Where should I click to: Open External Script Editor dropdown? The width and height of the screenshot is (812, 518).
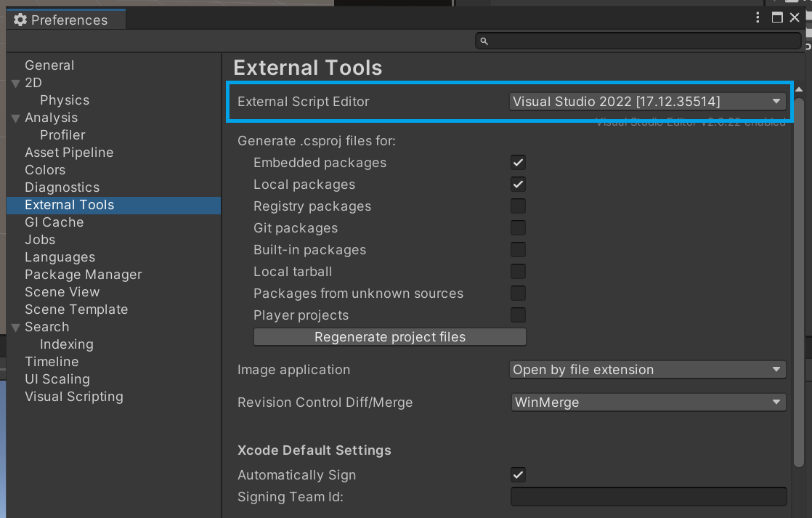(647, 102)
